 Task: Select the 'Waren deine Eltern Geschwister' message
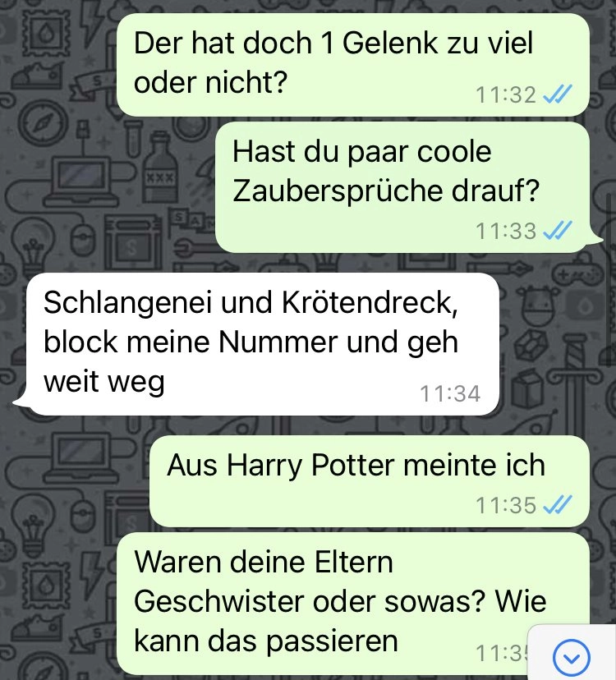point(353,605)
